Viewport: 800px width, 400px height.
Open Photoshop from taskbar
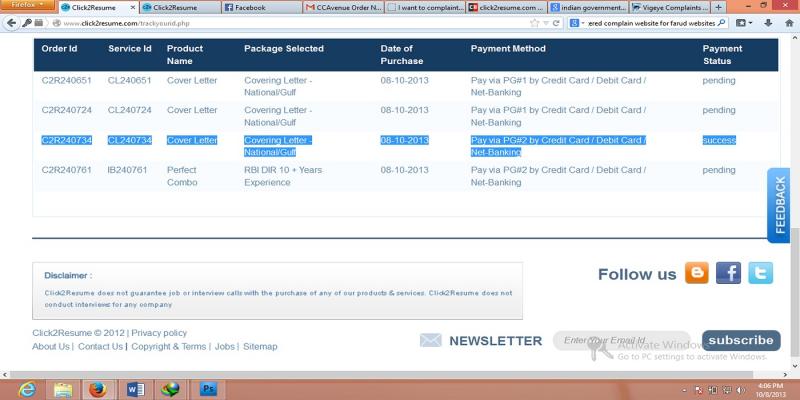coord(208,390)
